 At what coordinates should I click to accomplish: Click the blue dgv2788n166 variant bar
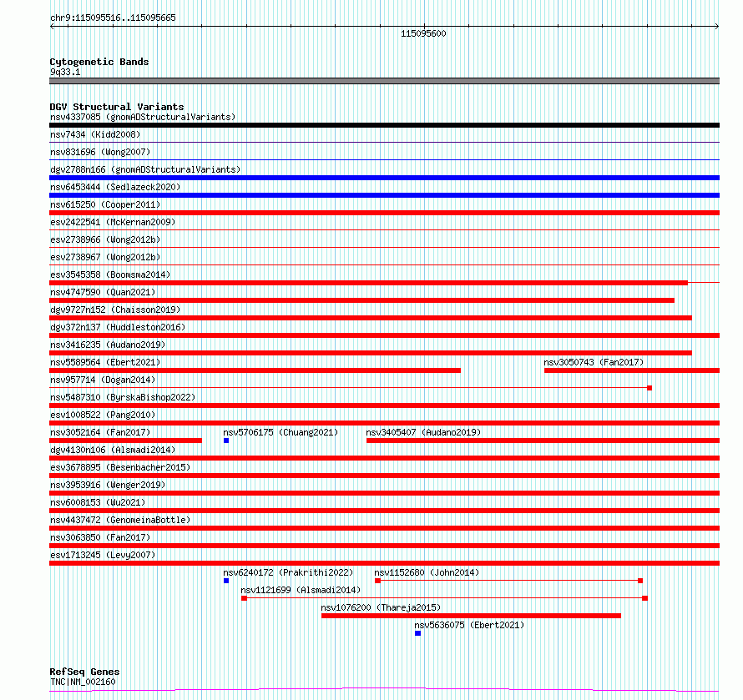coord(384,178)
